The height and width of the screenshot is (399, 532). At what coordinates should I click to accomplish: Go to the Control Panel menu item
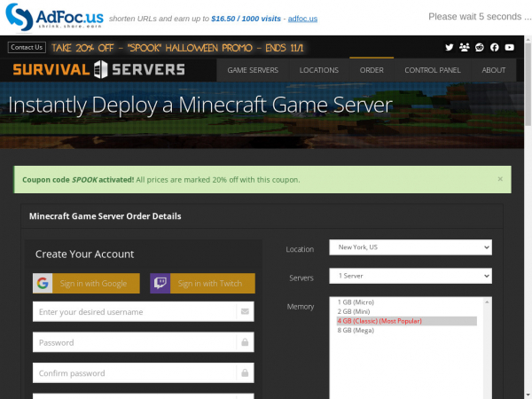coord(432,70)
